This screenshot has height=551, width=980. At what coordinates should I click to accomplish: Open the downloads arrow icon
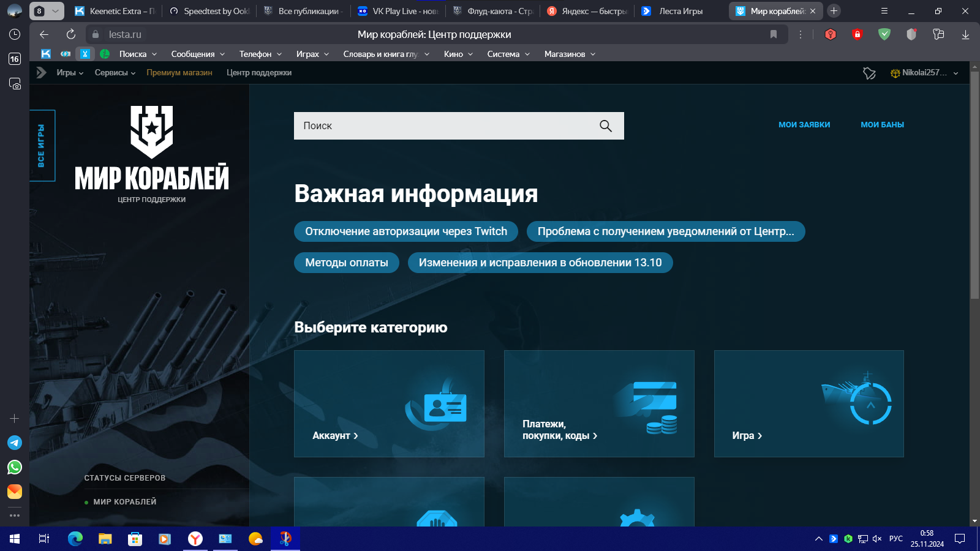[965, 34]
